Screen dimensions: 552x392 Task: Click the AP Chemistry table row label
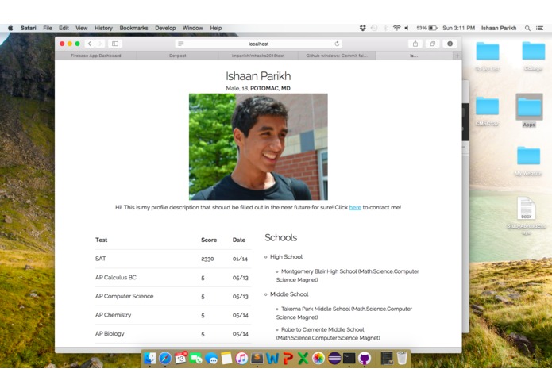pos(113,315)
